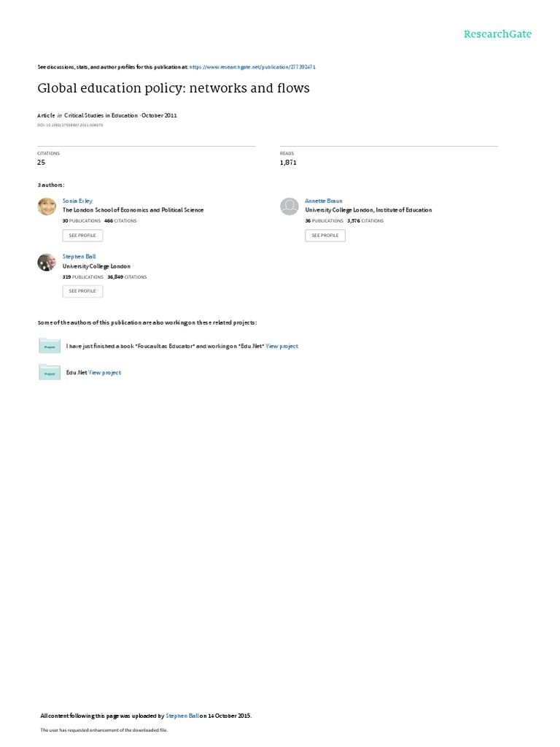This screenshot has width=560, height=747.
Task: Open View project link beside Edu.Net
Action: (104, 373)
